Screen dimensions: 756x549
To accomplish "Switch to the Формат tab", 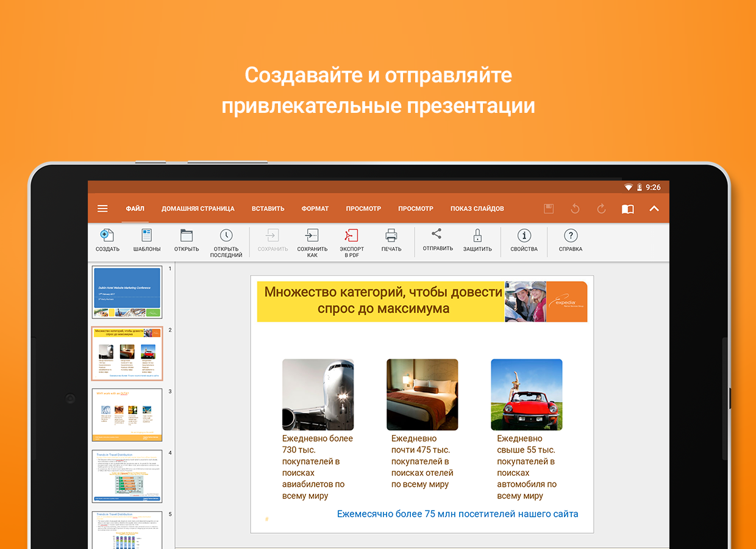I will pos(315,209).
